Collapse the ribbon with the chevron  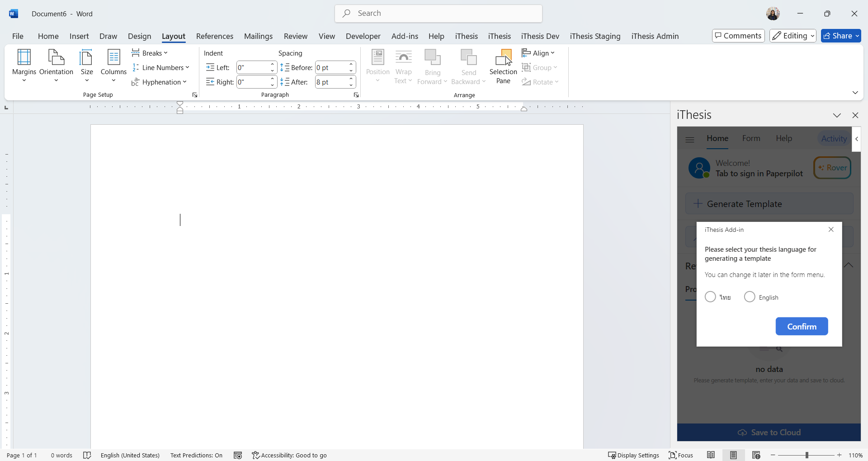coord(855,93)
